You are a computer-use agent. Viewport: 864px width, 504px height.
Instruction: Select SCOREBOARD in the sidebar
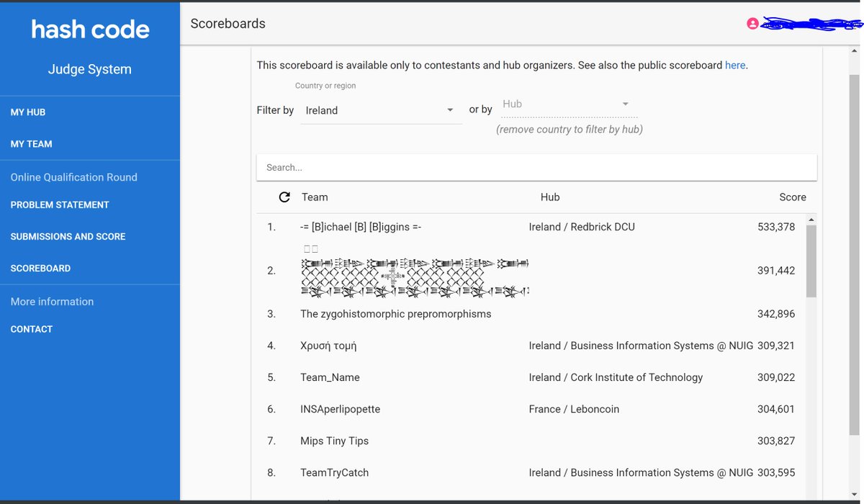[40, 268]
